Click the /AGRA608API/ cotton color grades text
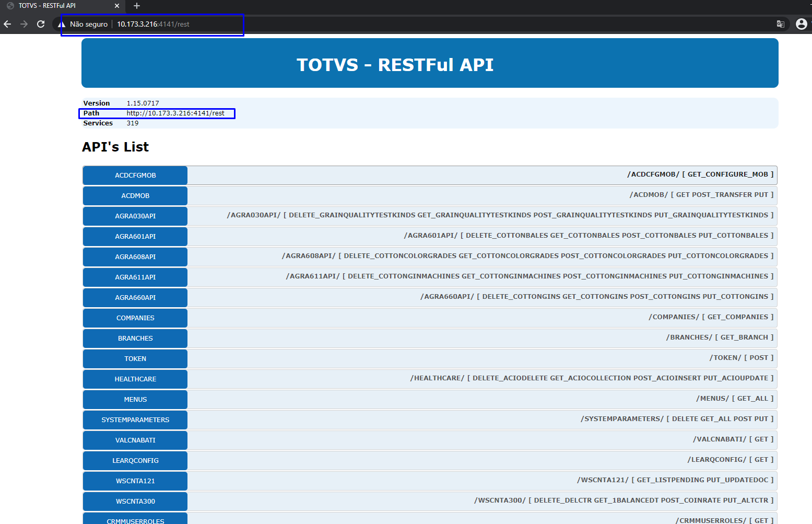 click(528, 256)
